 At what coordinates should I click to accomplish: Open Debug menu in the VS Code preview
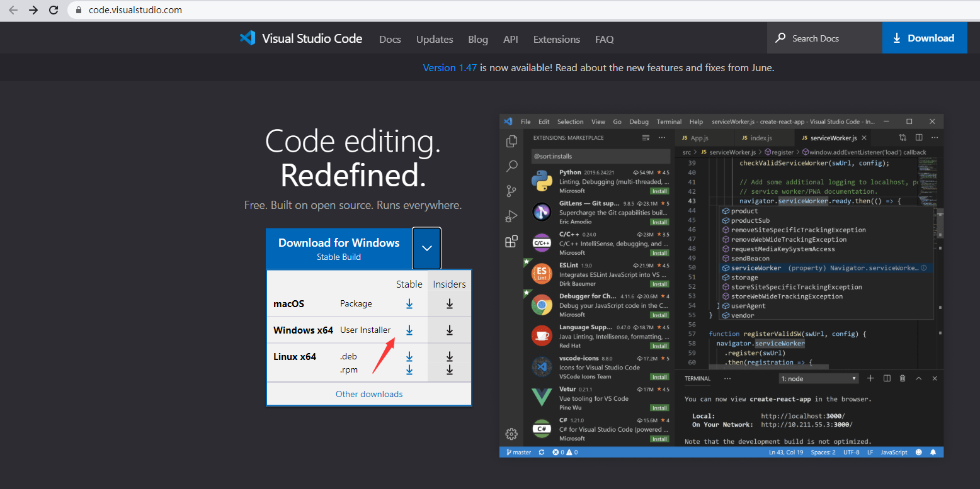(x=639, y=121)
